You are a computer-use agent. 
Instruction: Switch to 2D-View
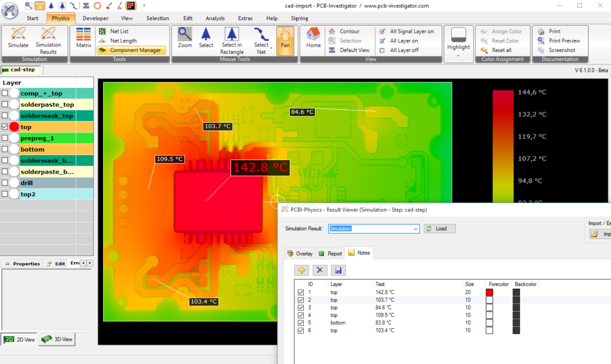(20, 340)
